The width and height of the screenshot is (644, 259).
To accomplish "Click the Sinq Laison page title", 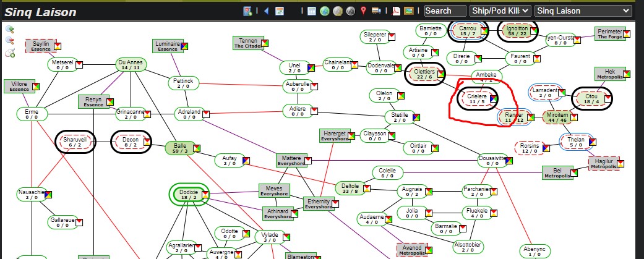I will (40, 12).
